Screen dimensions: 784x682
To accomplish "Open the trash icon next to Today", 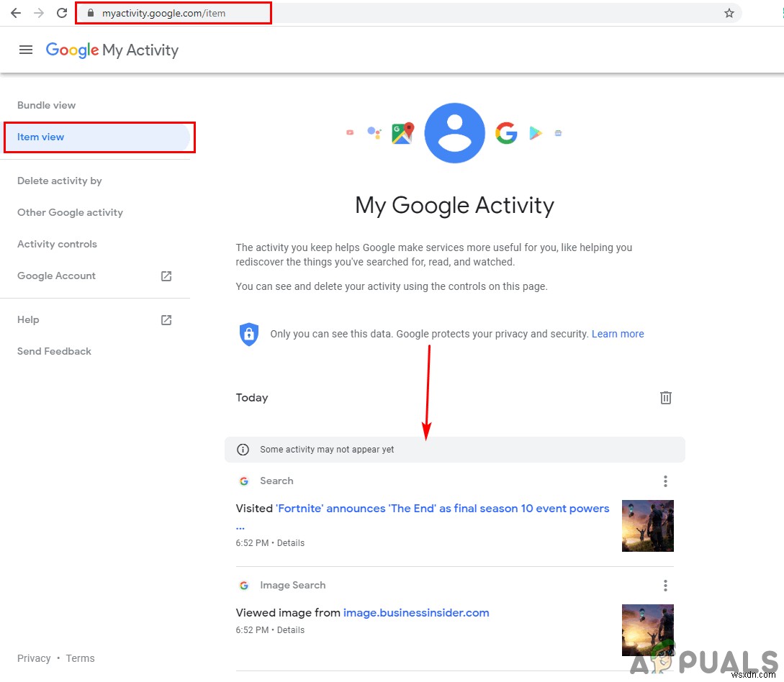I will [665, 397].
